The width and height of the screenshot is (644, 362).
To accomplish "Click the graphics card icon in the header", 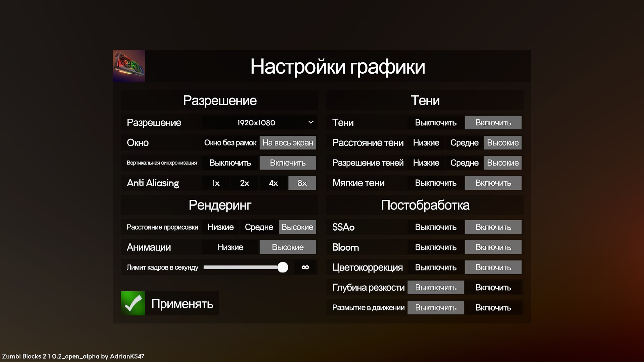I will 129,66.
